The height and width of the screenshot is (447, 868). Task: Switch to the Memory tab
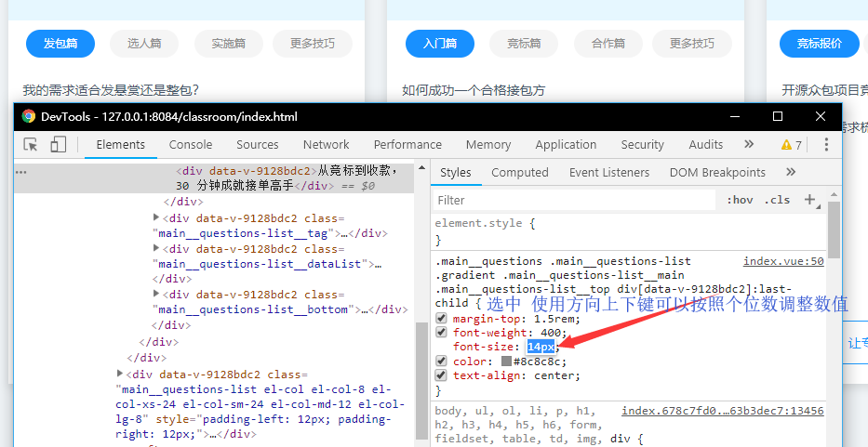point(488,145)
